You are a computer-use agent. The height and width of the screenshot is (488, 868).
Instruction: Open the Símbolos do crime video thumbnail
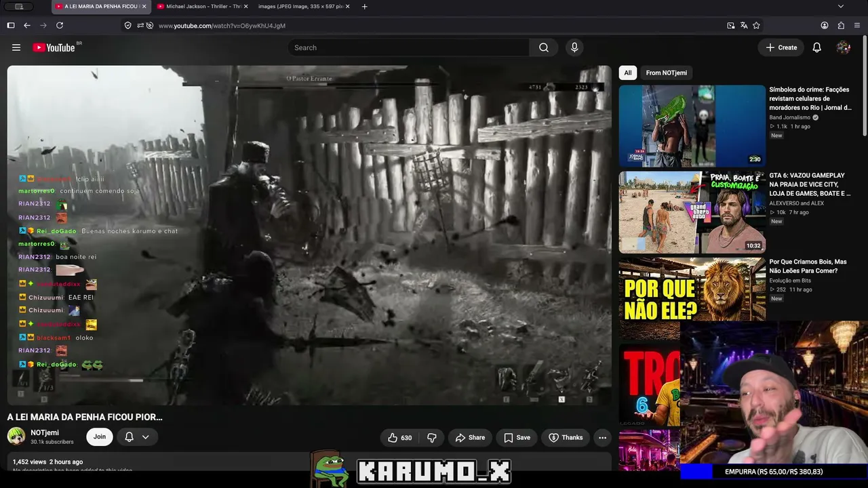[692, 126]
